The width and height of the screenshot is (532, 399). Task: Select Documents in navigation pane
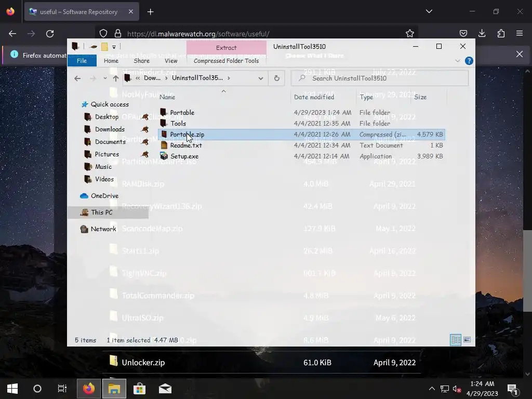click(110, 142)
